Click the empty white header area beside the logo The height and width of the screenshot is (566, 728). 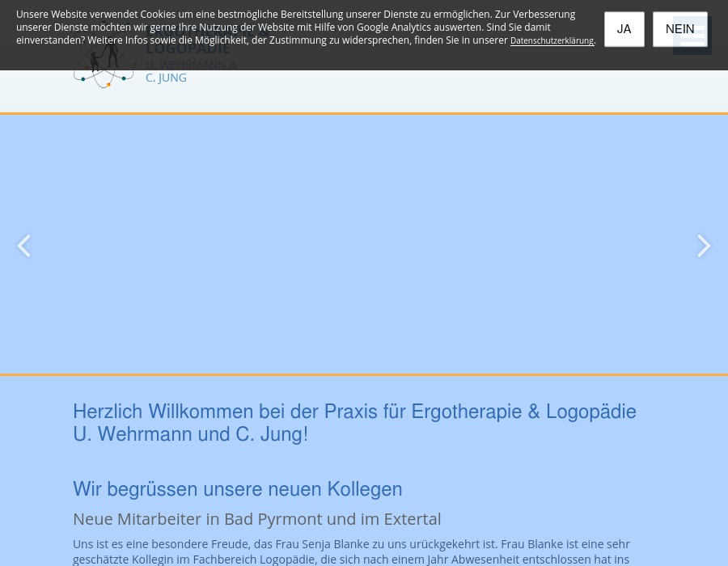point(445,91)
